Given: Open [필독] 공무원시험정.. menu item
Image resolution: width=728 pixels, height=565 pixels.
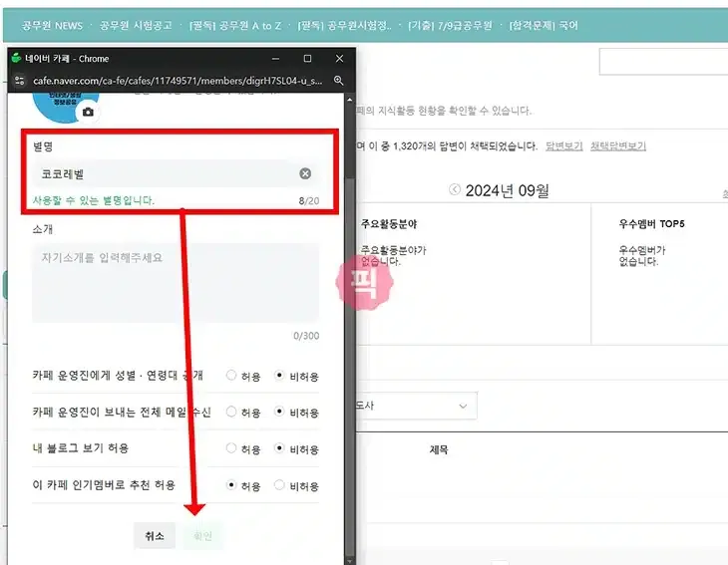Looking at the screenshot, I should (x=344, y=26).
